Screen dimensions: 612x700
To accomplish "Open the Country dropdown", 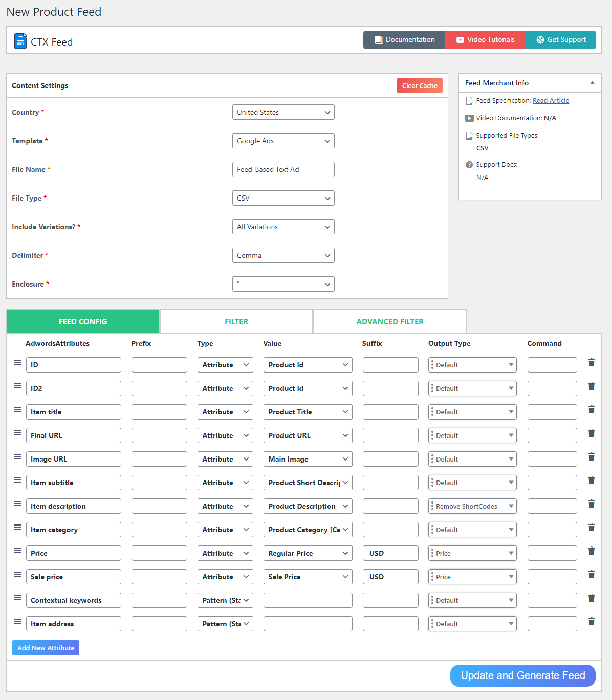I will (283, 112).
